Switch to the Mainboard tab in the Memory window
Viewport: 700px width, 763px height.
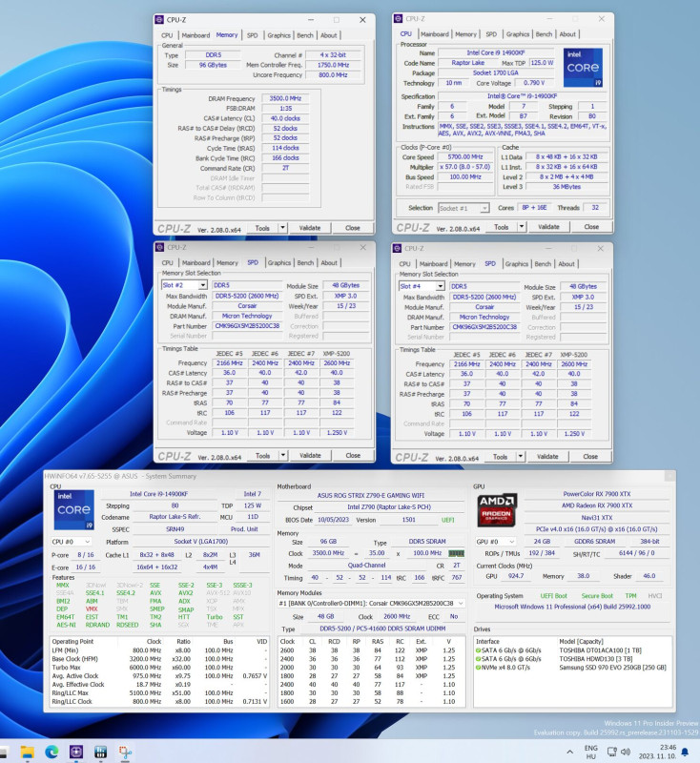pos(196,35)
